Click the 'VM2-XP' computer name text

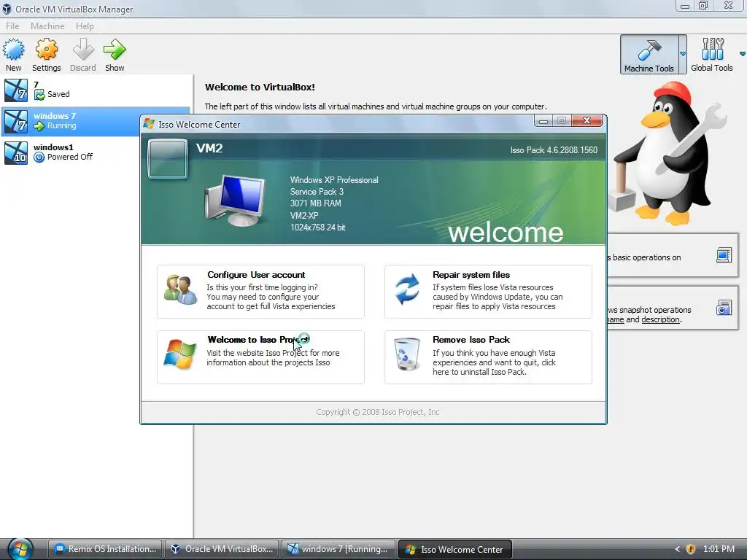pos(304,215)
